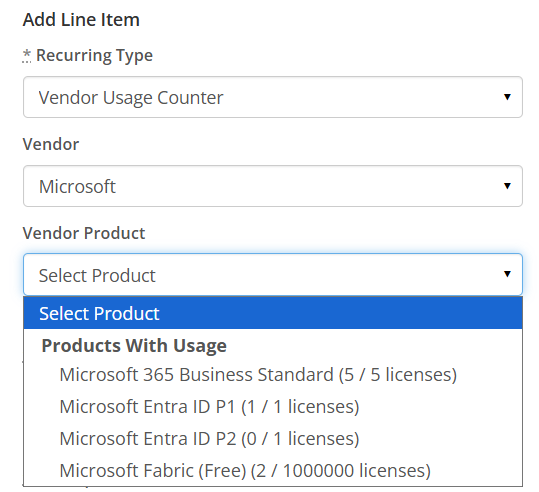Choose the highlighted Select Product option

273,313
